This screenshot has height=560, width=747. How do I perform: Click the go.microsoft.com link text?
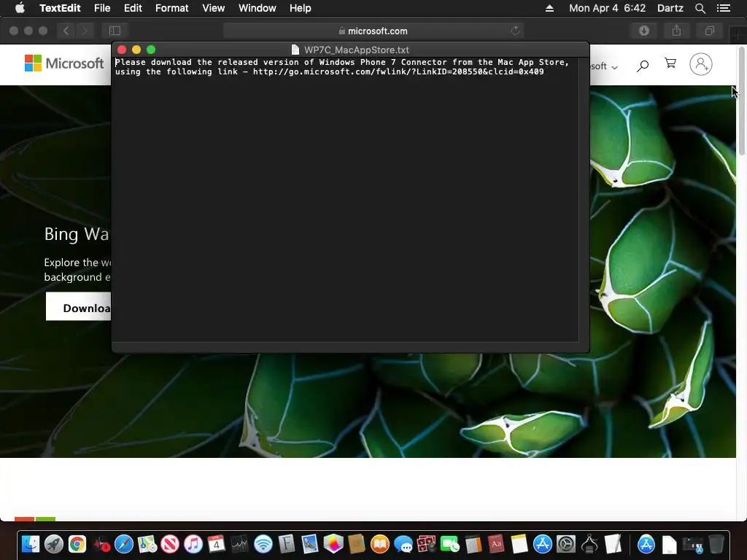(x=398, y=71)
